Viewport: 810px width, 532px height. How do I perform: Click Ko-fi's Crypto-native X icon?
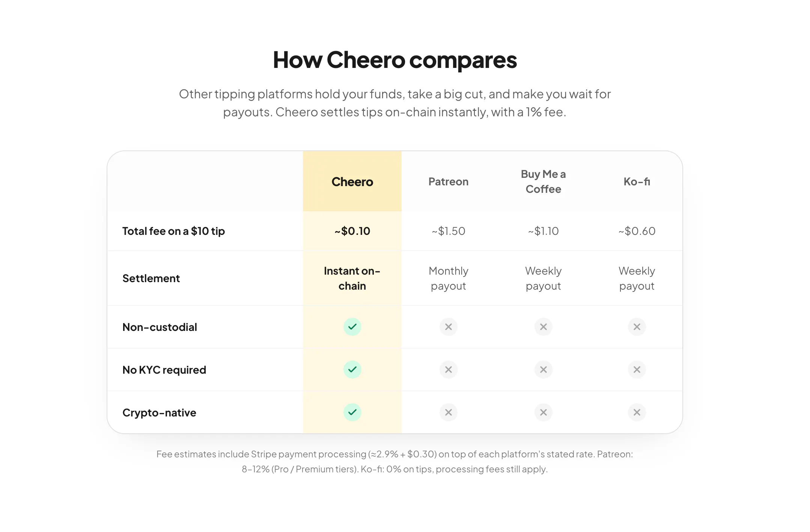pyautogui.click(x=637, y=412)
